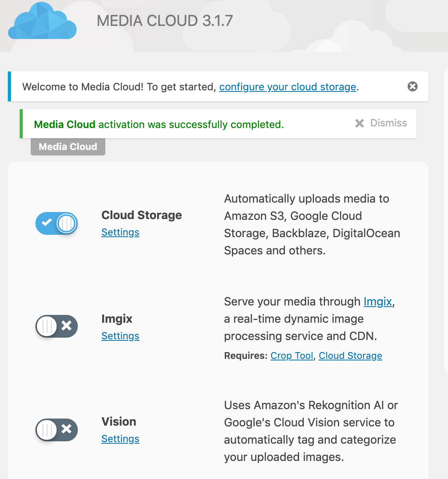Click the blue Media Cloud logo
This screenshot has height=479, width=448.
click(42, 21)
